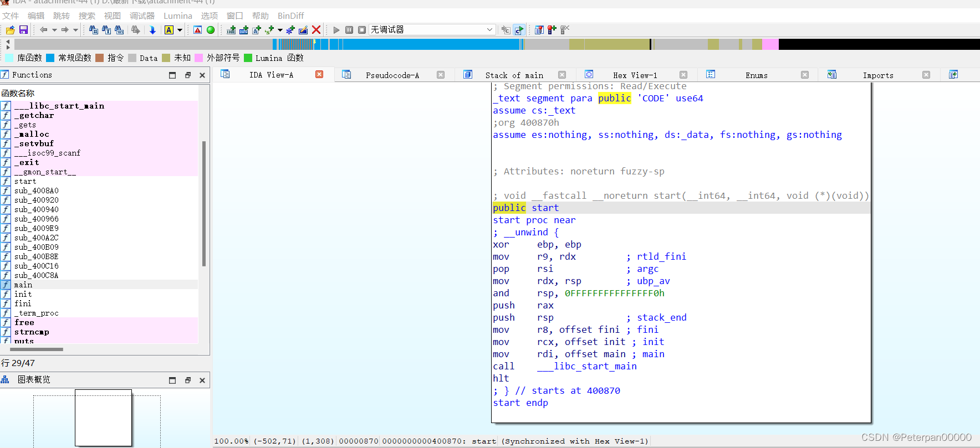Click ___libc_start_main in the call instruction
This screenshot has width=980, height=448.
(x=587, y=366)
